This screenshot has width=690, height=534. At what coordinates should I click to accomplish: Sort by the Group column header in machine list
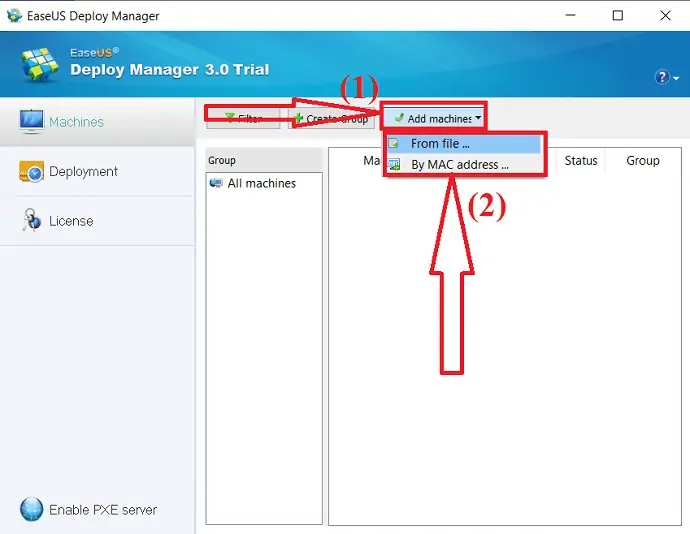[643, 161]
